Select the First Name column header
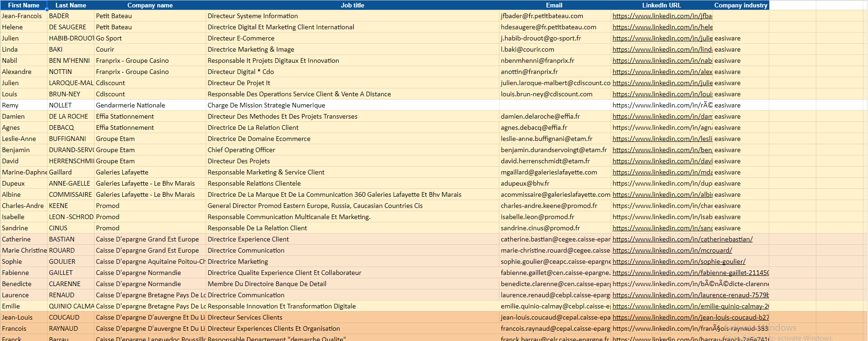Image resolution: width=868 pixels, height=341 pixels. click(x=23, y=5)
